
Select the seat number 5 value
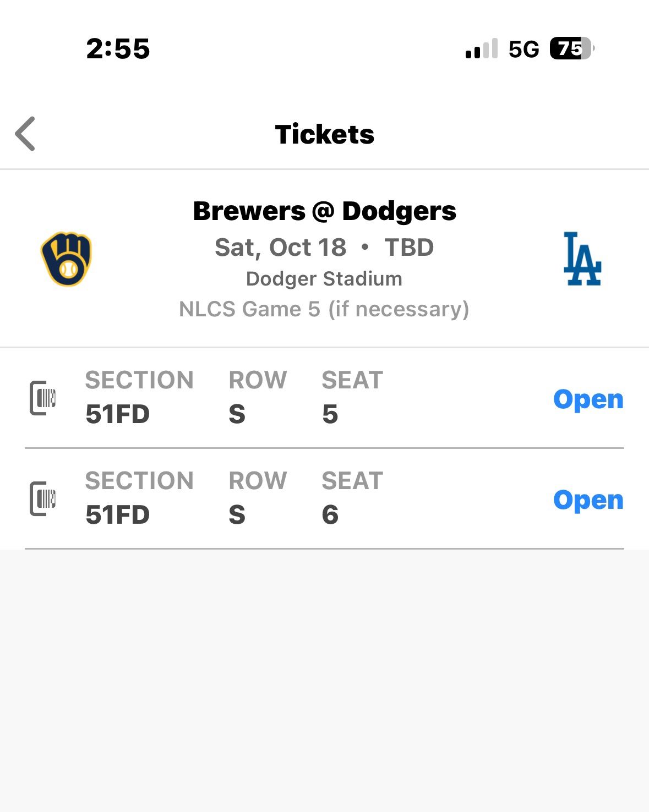coord(330,414)
